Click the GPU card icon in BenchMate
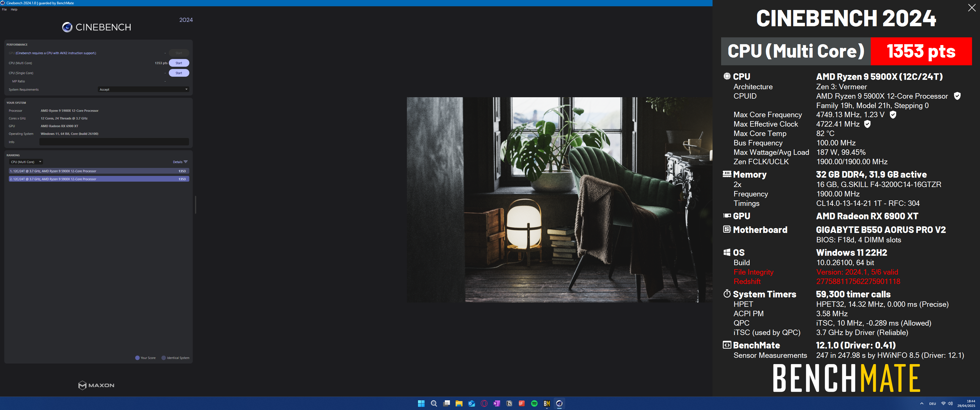980x410 pixels. [727, 216]
